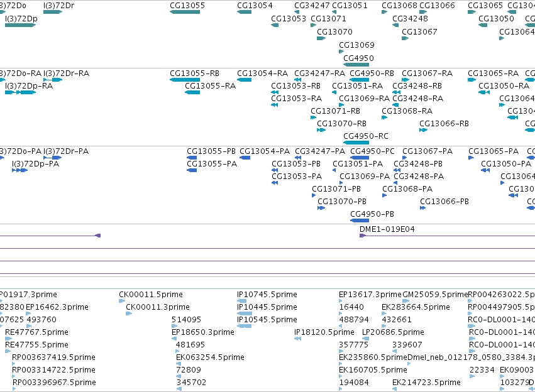This screenshot has width=535, height=392.
Task: Click the CG13055 gene label
Action: [187, 6]
